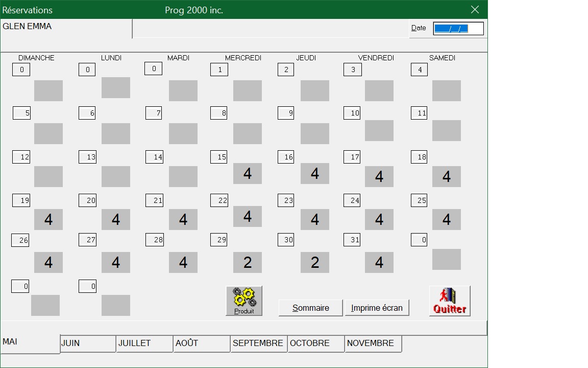Switch to the OCTOBRE tab
The image size is (588, 368).
click(316, 343)
